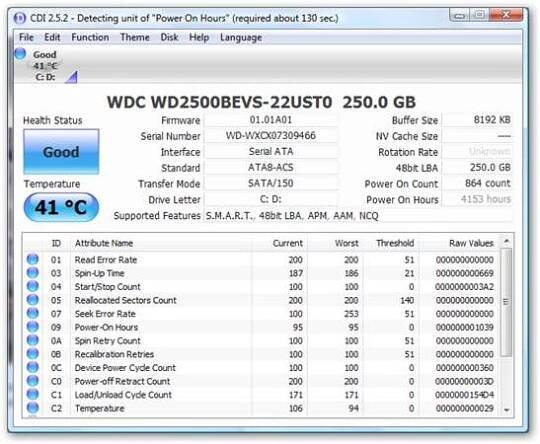Click the status orb for Load/Unload Cycle Count
This screenshot has width=540, height=444.
pyautogui.click(x=32, y=394)
